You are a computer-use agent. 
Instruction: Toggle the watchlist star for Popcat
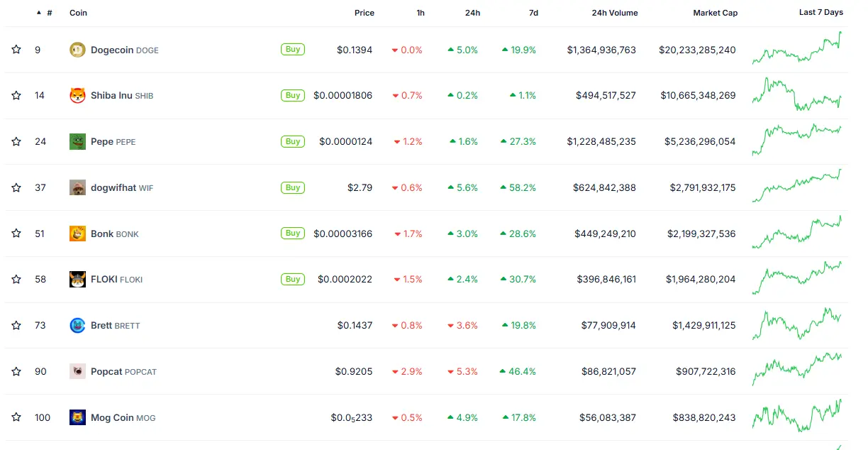coord(16,371)
